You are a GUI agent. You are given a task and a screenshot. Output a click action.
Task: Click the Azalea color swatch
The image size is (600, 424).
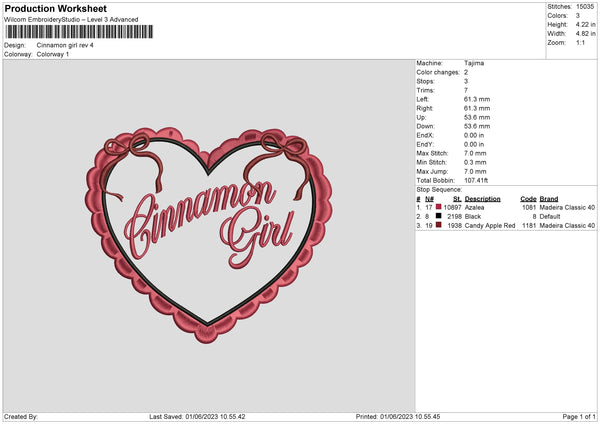coord(439,207)
